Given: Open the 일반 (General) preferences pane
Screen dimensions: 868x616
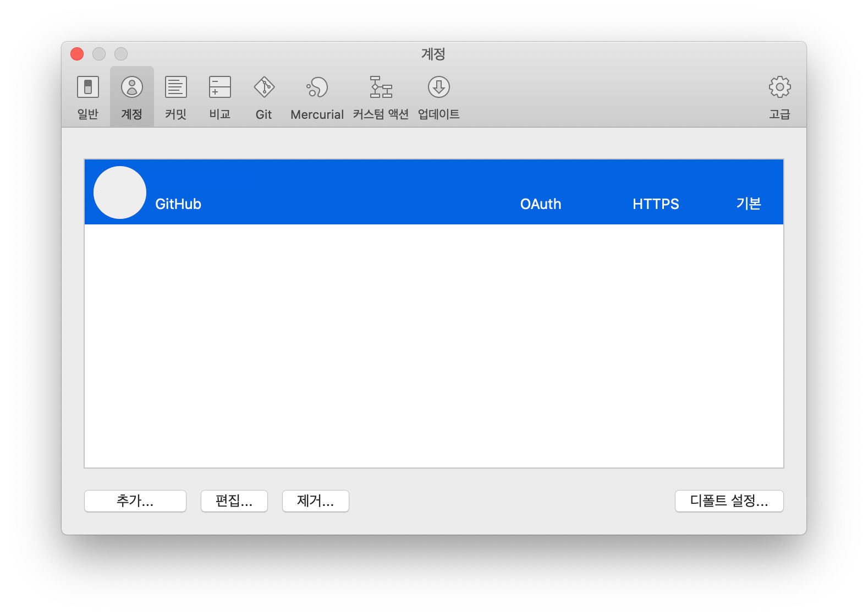Looking at the screenshot, I should 88,97.
